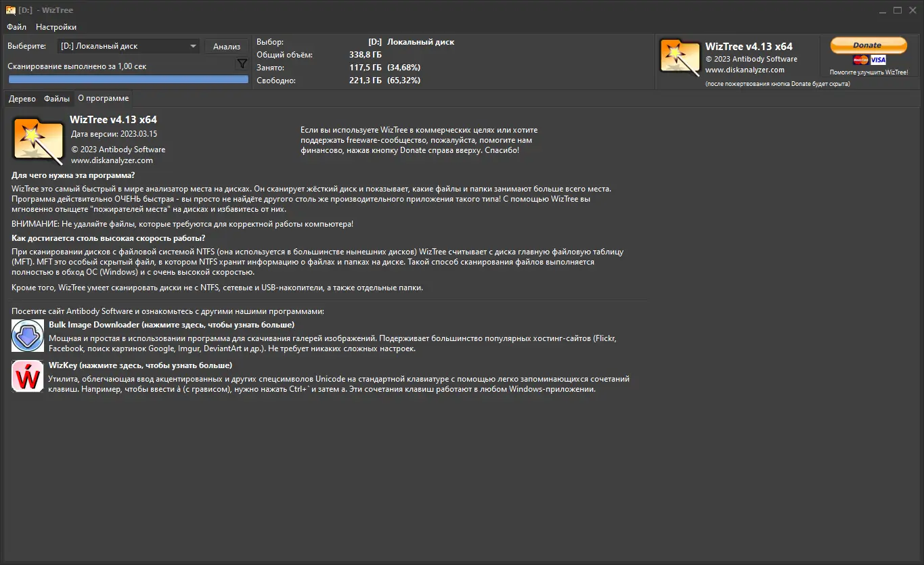
Task: Click the 'Сканирование выполнено за 1,00 сек' status
Action: point(77,66)
